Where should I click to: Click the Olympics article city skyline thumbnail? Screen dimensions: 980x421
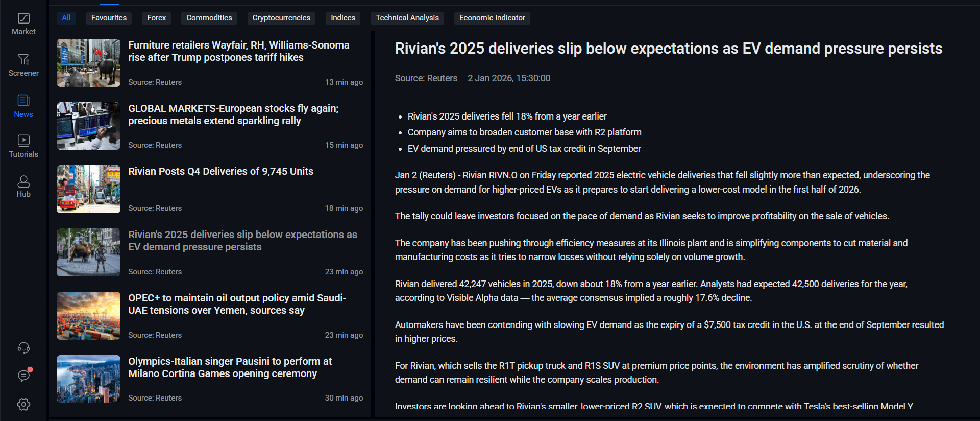88,379
